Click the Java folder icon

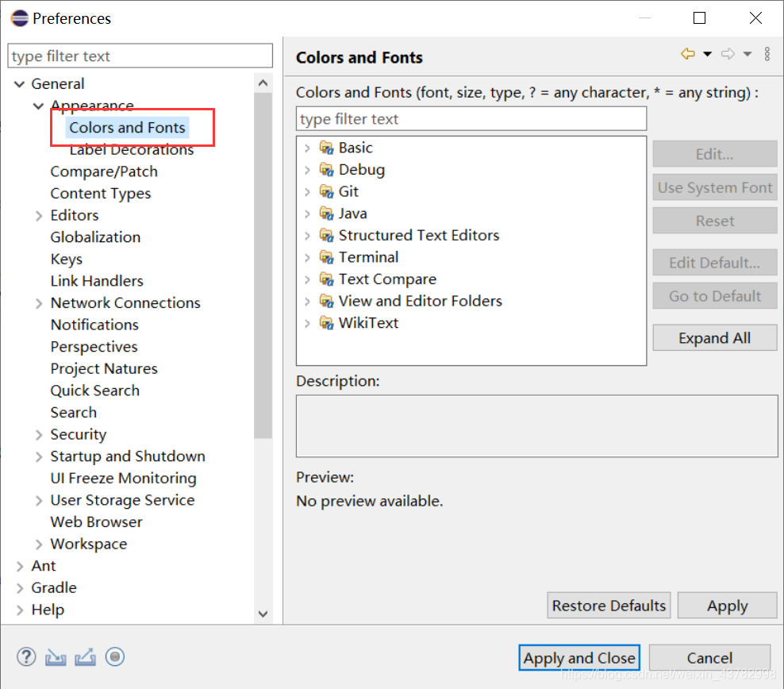pyautogui.click(x=326, y=214)
